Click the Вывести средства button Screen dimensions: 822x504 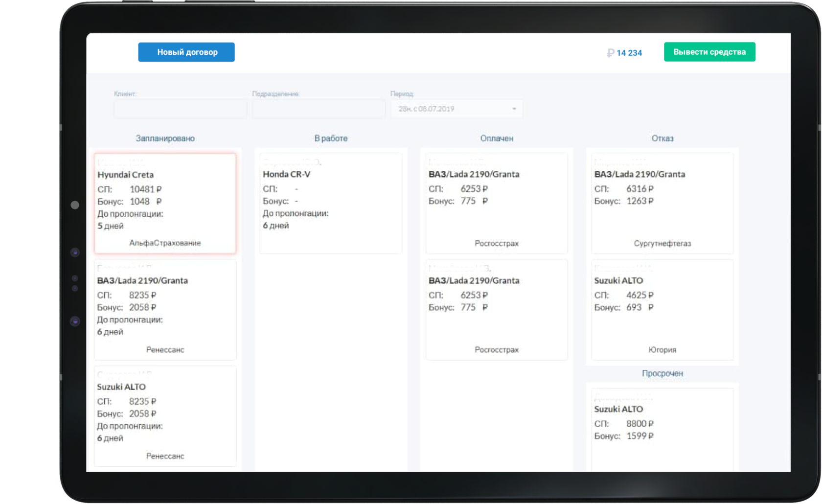(709, 52)
